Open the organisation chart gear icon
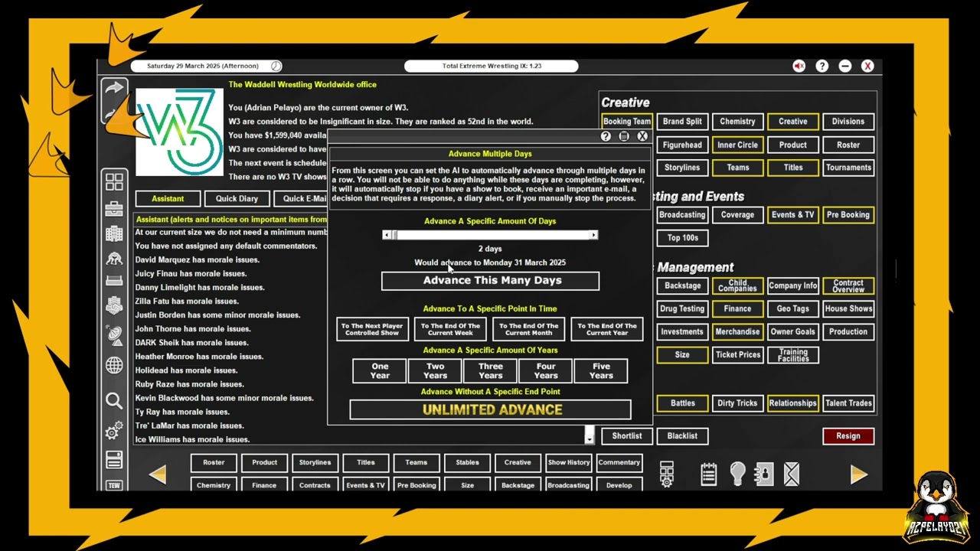Screen dimensions: 980x551 pyautogui.click(x=667, y=474)
